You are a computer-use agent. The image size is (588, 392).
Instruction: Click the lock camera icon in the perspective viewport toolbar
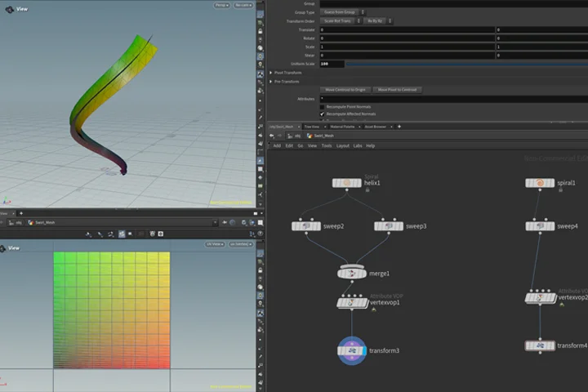coord(261,32)
